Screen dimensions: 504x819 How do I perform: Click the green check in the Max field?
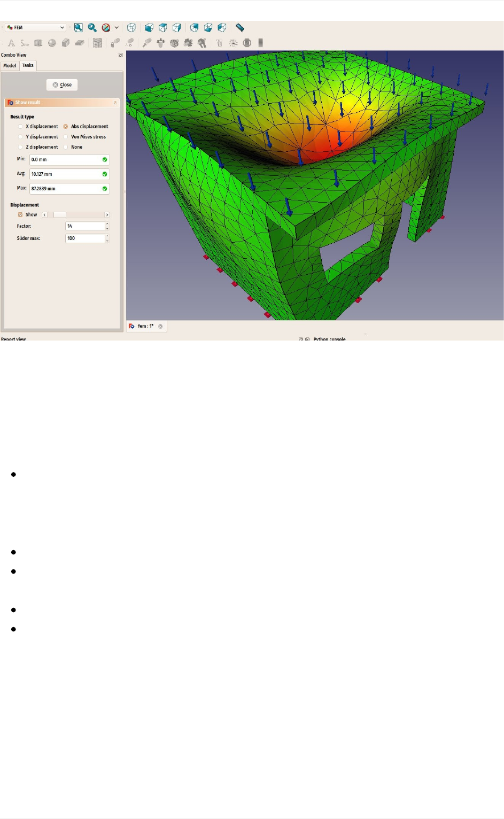click(x=105, y=189)
